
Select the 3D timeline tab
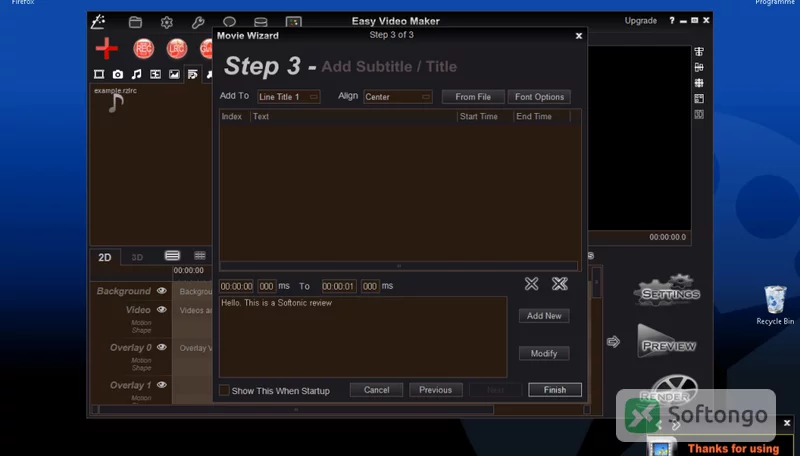click(137, 257)
